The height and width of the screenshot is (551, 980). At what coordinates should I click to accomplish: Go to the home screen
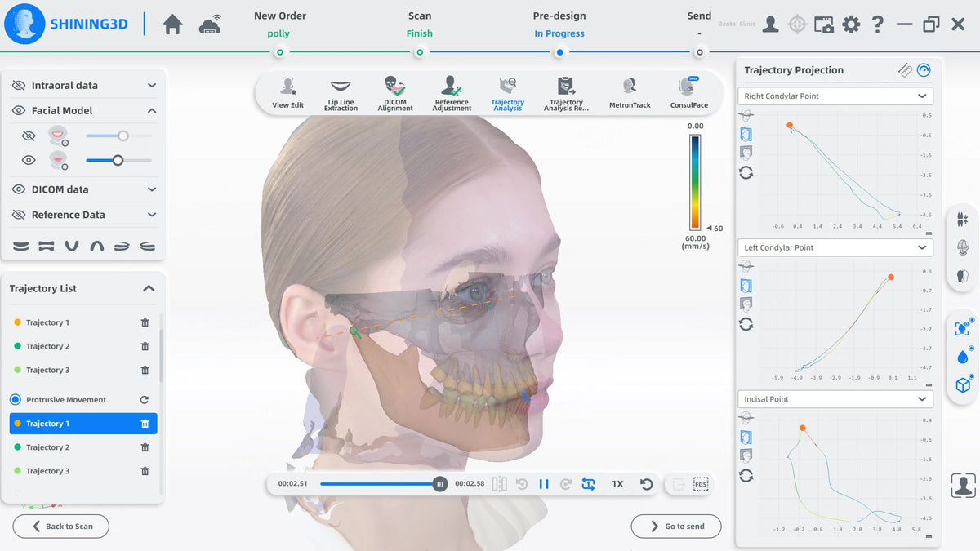(172, 24)
